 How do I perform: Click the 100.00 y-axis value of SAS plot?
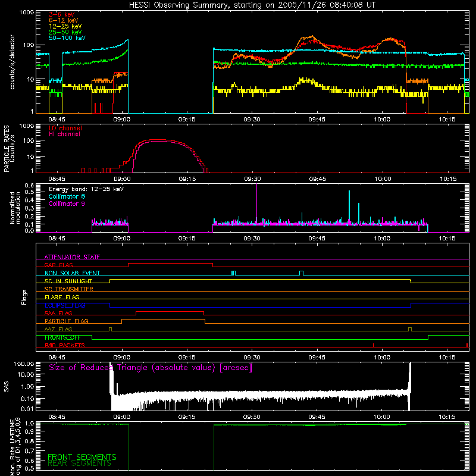[24, 364]
